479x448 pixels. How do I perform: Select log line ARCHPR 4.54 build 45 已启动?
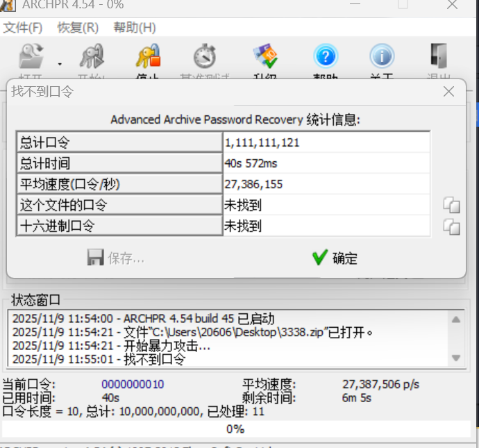click(x=143, y=319)
